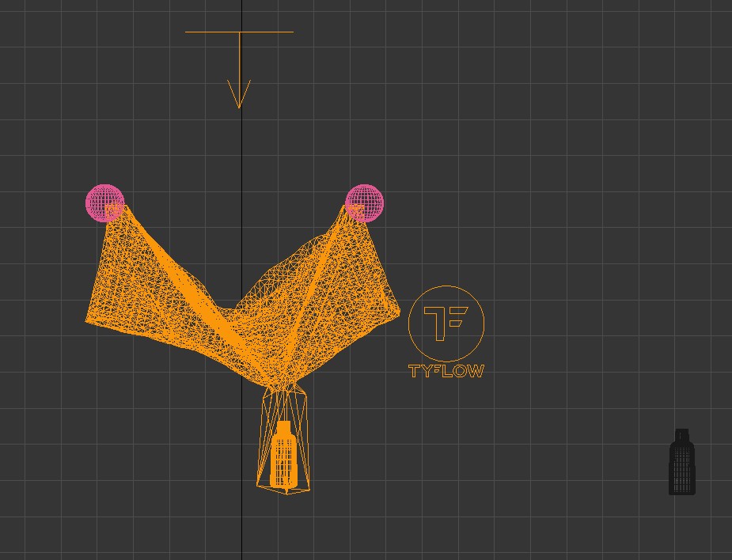Select the left pink wireframe sphere
Screen dimensions: 732x560
(x=105, y=203)
